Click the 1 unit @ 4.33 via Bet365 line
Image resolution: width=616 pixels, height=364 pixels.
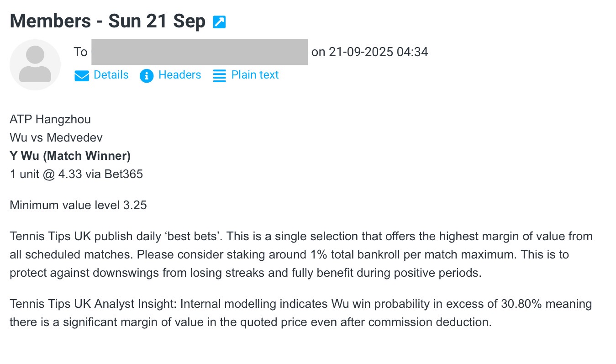[76, 174]
